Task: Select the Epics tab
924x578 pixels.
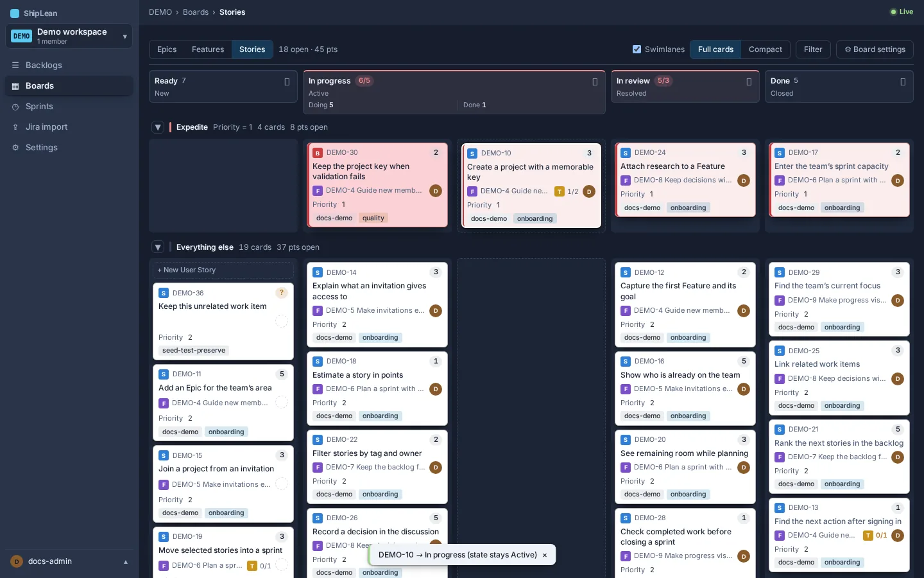Action: (167, 49)
